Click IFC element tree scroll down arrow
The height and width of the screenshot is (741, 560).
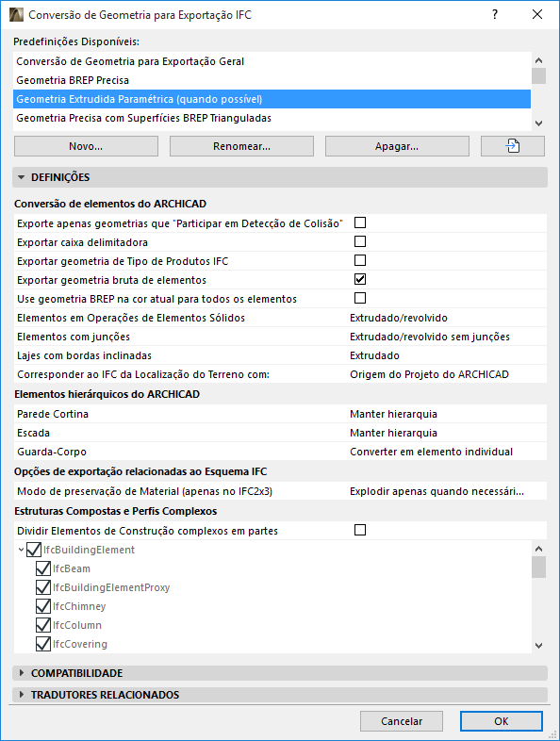(x=538, y=645)
